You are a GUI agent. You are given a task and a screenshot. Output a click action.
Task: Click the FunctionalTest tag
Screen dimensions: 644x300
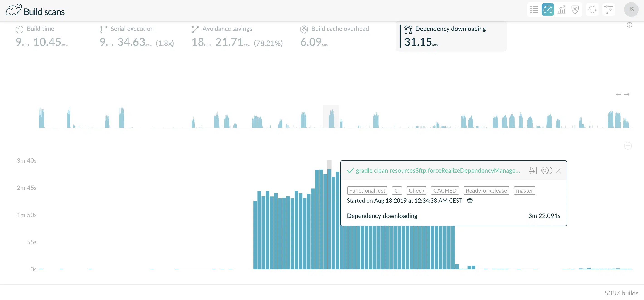(367, 191)
